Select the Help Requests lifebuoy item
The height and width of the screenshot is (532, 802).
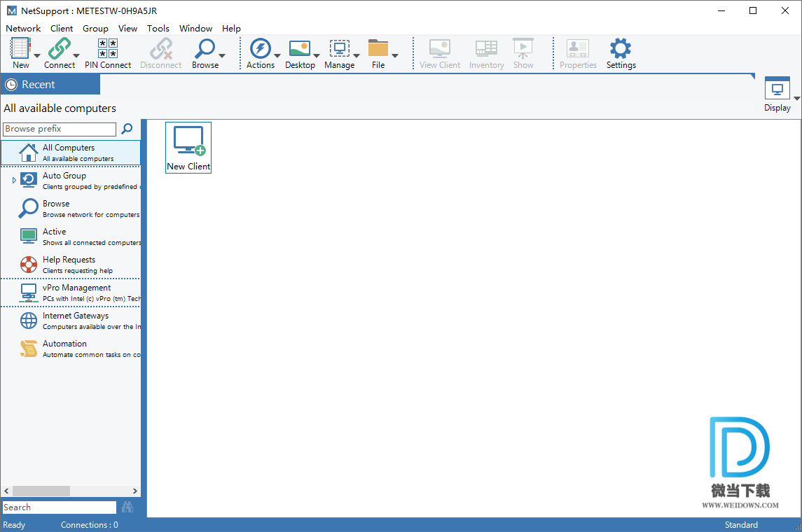71,265
